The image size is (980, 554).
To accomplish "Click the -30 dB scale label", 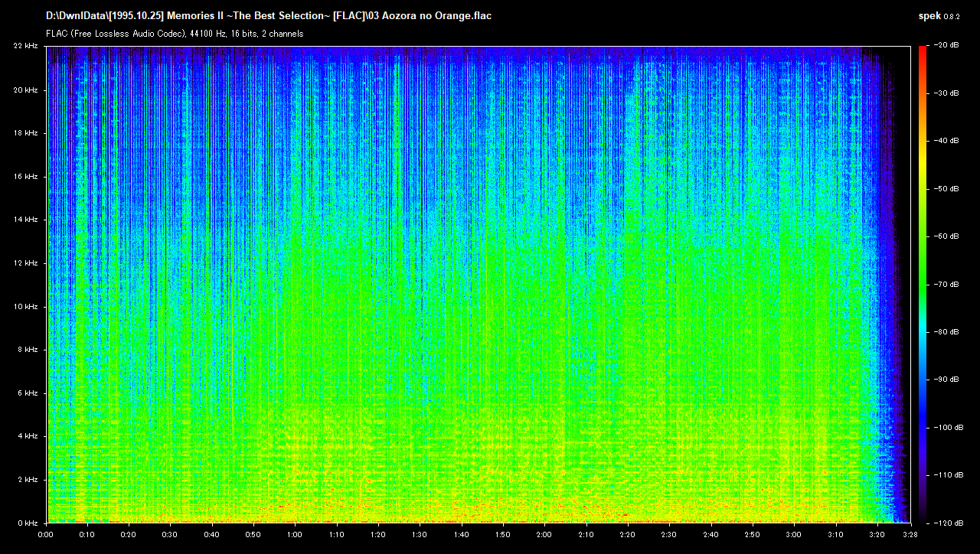I will (947, 93).
